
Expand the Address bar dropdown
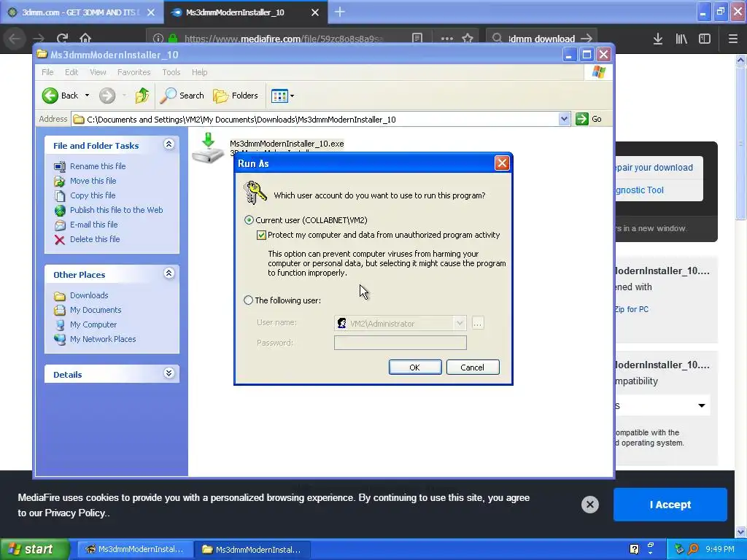pos(564,119)
